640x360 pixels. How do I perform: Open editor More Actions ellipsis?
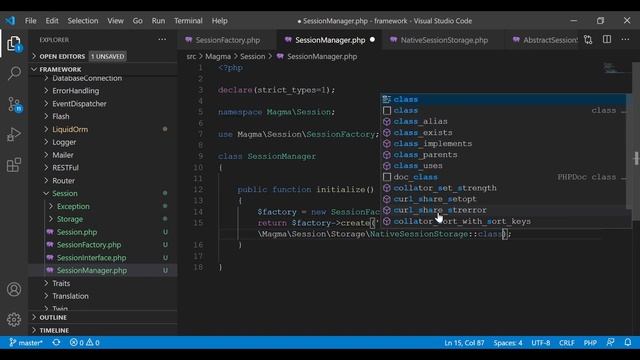pos(625,40)
